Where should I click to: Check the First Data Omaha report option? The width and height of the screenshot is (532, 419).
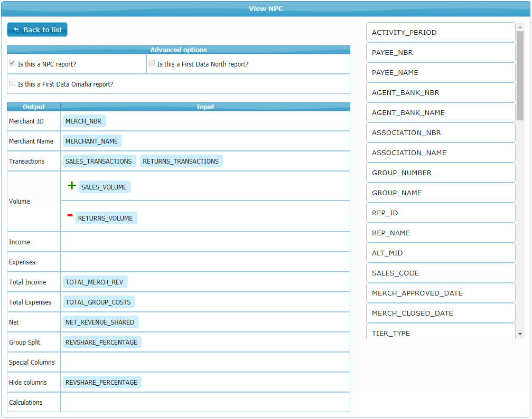pyautogui.click(x=12, y=83)
